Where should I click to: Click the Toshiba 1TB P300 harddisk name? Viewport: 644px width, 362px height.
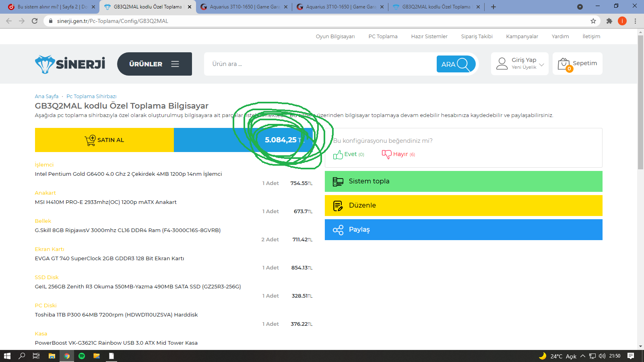pos(116,315)
